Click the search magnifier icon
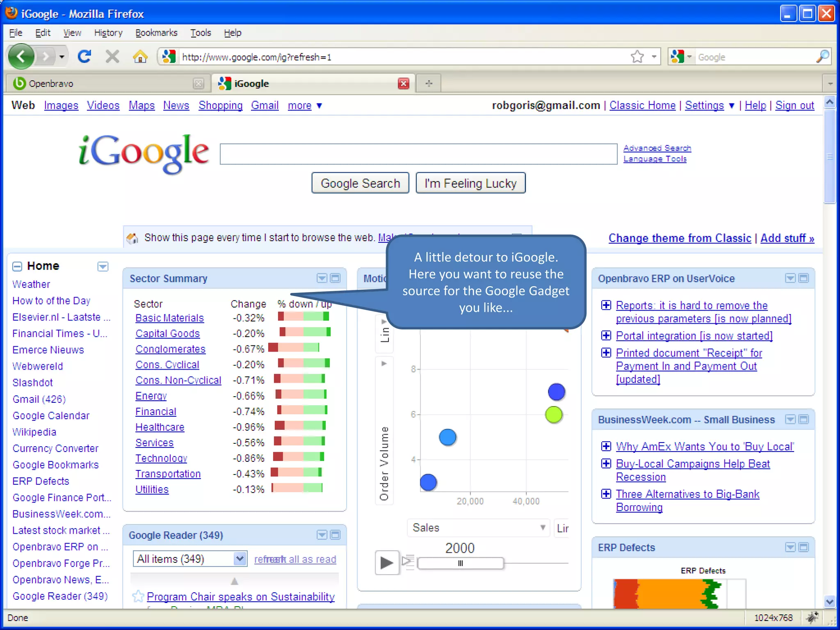Image resolution: width=840 pixels, height=630 pixels. (823, 57)
